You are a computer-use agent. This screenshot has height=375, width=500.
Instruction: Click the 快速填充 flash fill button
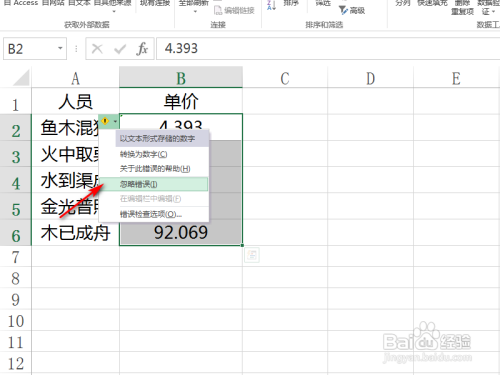[x=432, y=3]
